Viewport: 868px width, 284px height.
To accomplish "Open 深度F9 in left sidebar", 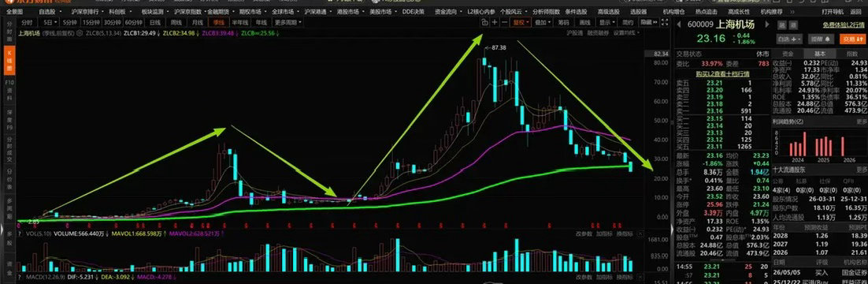I will 9,121.
